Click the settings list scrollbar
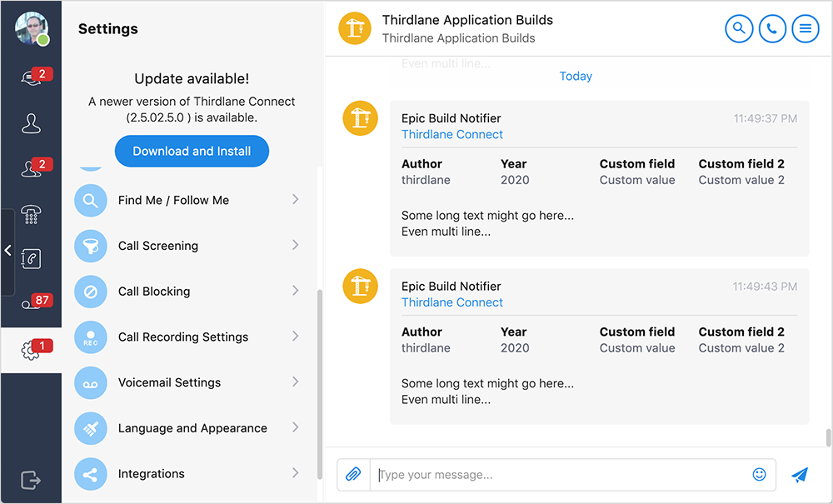The width and height of the screenshot is (833, 504). (x=320, y=383)
